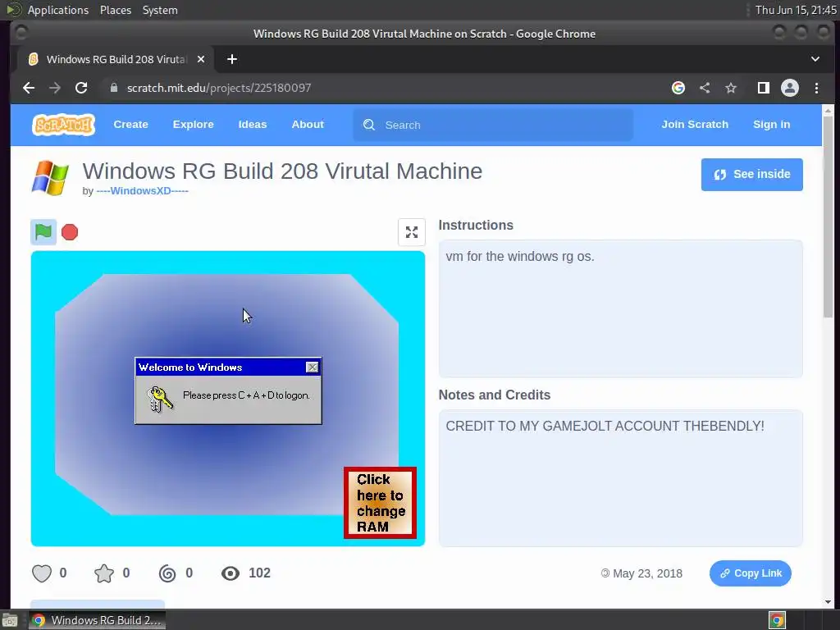Open a new tab

[232, 59]
